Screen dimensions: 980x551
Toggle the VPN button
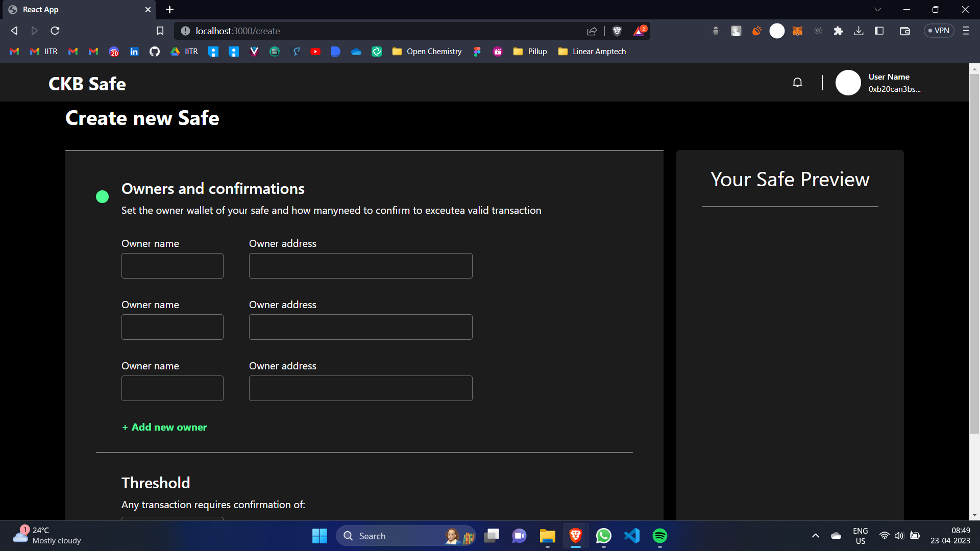pos(939,31)
